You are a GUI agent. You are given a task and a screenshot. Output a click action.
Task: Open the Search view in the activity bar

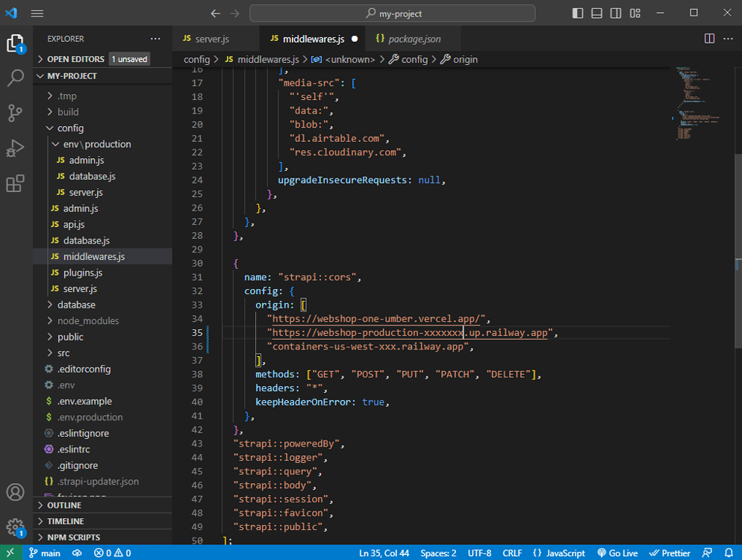coord(15,78)
